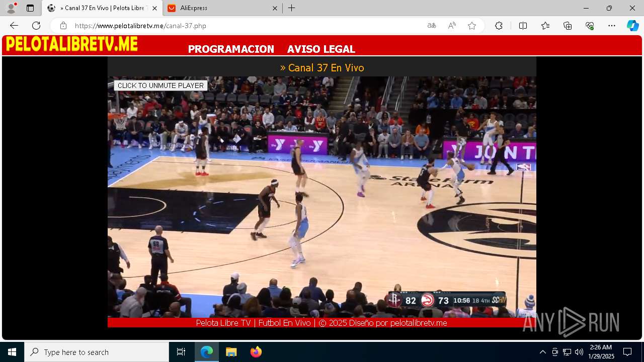This screenshot has height=362, width=644.
Task: Close the Canal 37 En Vivo tab
Action: pos(154,8)
